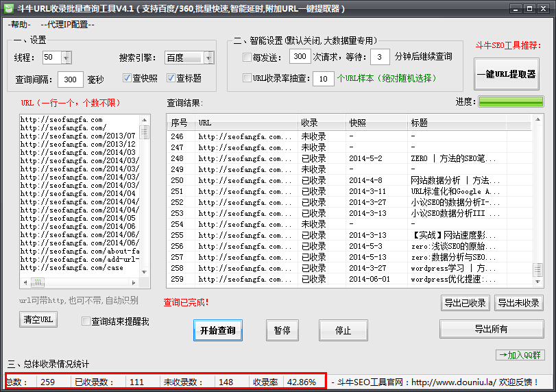The width and height of the screenshot is (556, 392).
Task: Click the app icon in title bar
Action: (x=8, y=8)
